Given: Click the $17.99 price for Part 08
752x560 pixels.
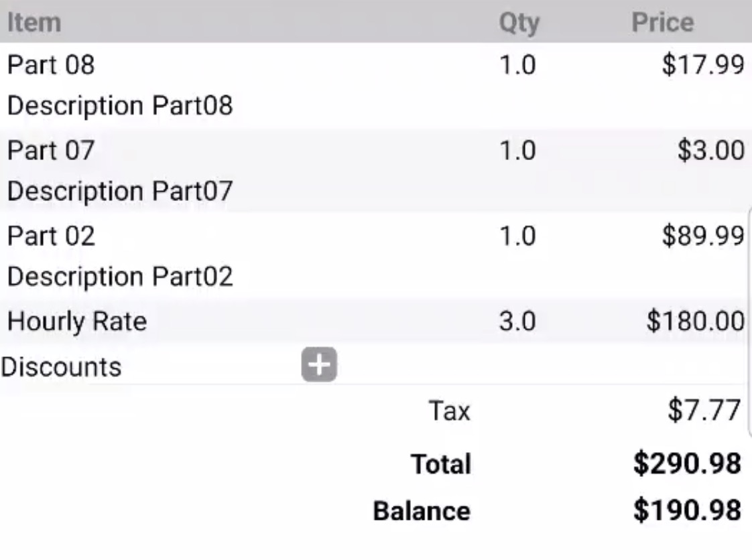Looking at the screenshot, I should pyautogui.click(x=702, y=65).
